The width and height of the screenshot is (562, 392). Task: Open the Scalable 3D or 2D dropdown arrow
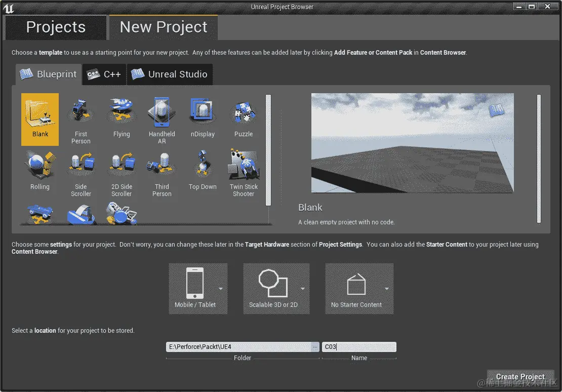pyautogui.click(x=303, y=289)
